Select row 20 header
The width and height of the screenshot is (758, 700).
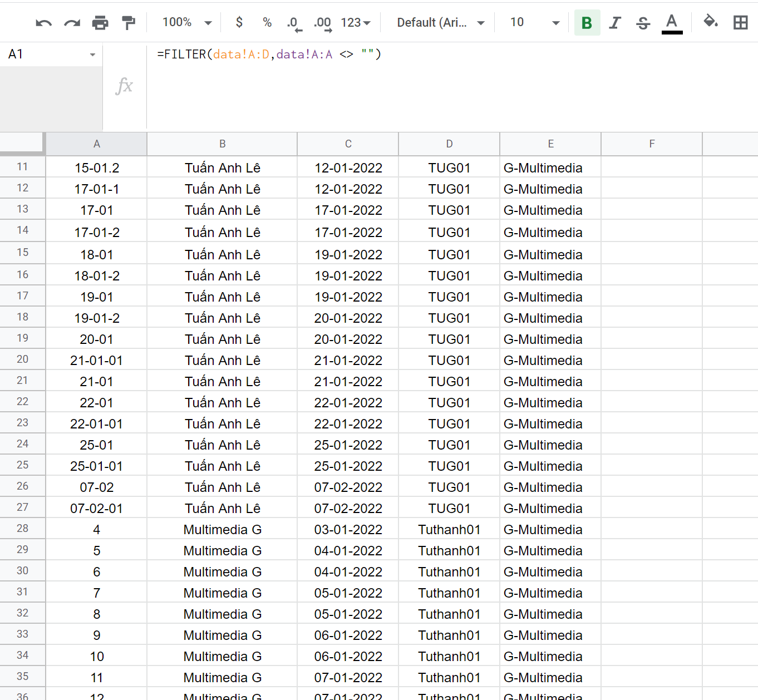(x=22, y=359)
